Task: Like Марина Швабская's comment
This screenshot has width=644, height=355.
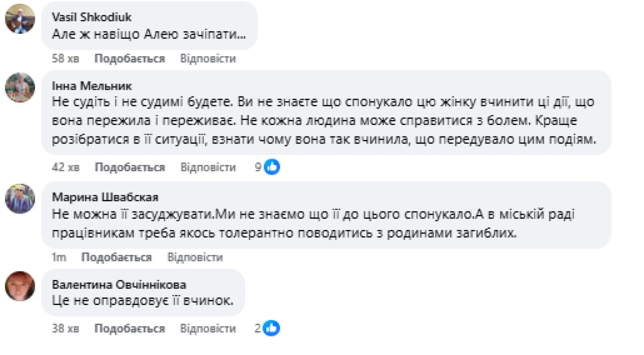Action: tap(116, 257)
